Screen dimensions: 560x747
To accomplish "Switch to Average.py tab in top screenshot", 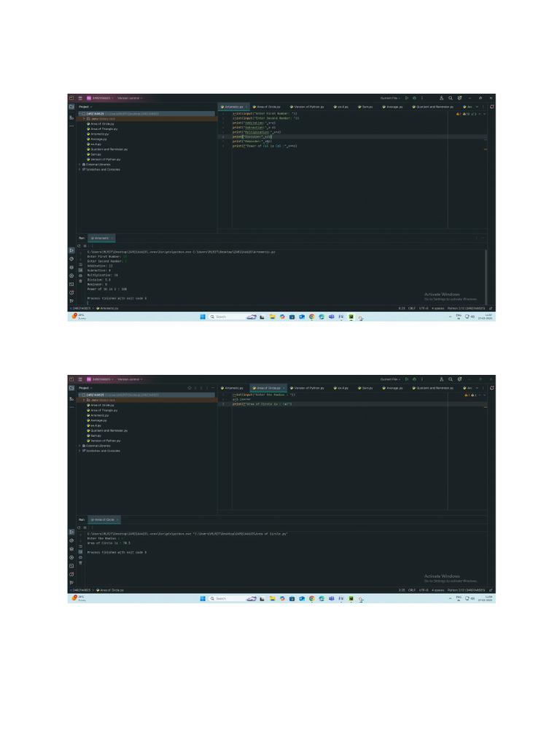I will click(x=393, y=107).
